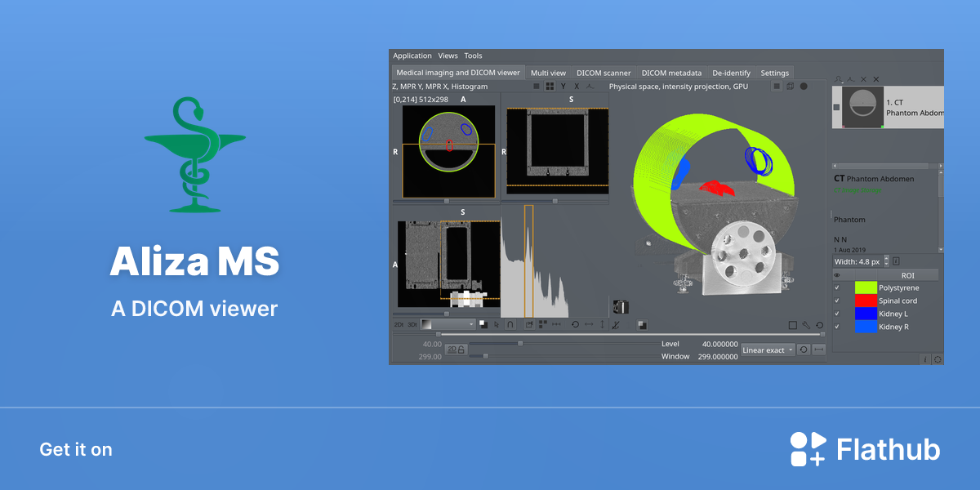Image resolution: width=980 pixels, height=490 pixels.
Task: Click the eye icon in ROI table header
Action: (836, 275)
